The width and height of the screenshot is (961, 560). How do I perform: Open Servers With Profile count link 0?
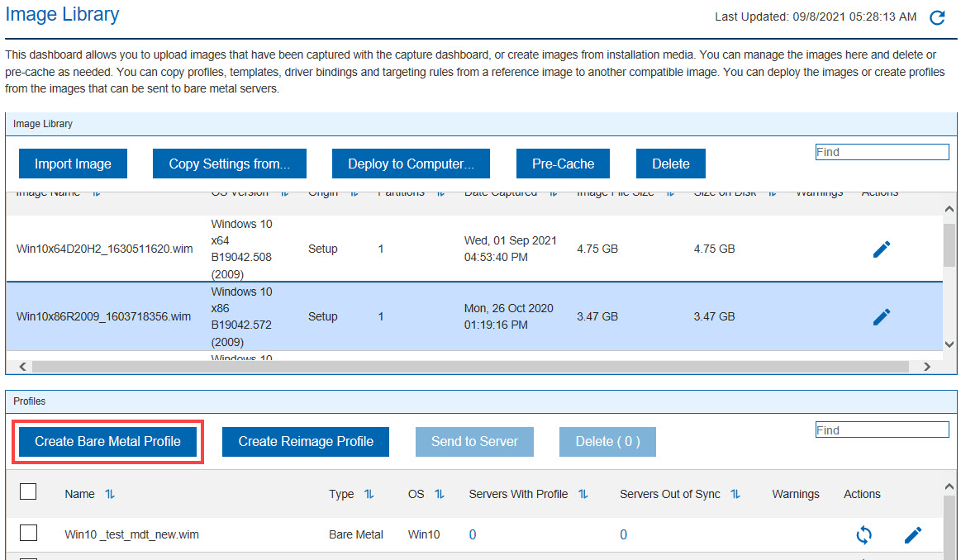pos(473,535)
